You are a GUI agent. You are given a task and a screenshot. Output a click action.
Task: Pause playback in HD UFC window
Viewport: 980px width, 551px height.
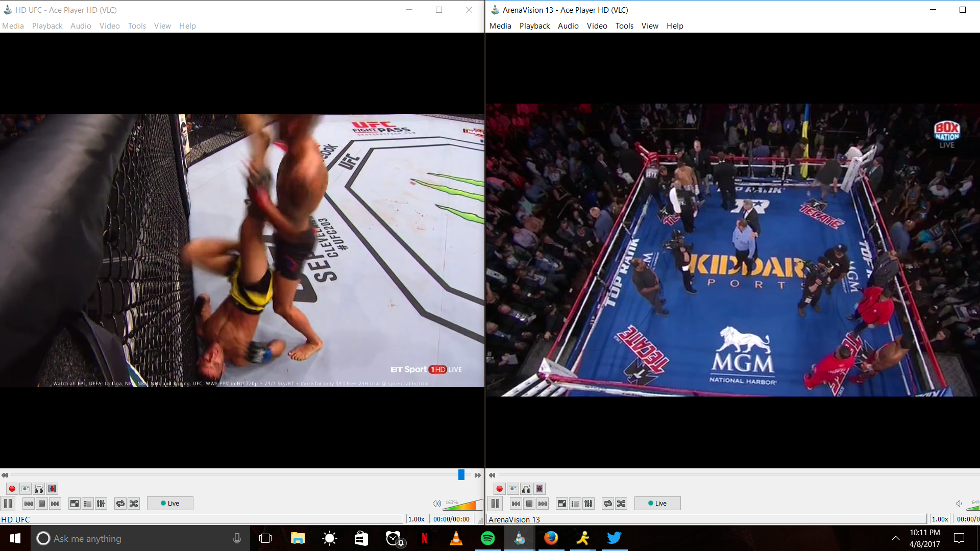point(8,504)
